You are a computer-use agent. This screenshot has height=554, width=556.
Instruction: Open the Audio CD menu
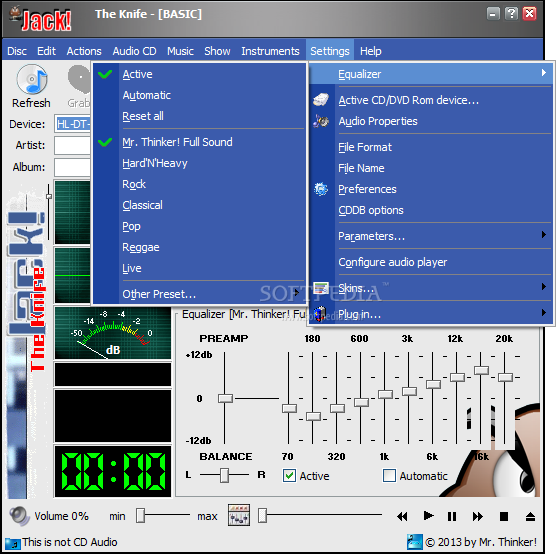(134, 51)
